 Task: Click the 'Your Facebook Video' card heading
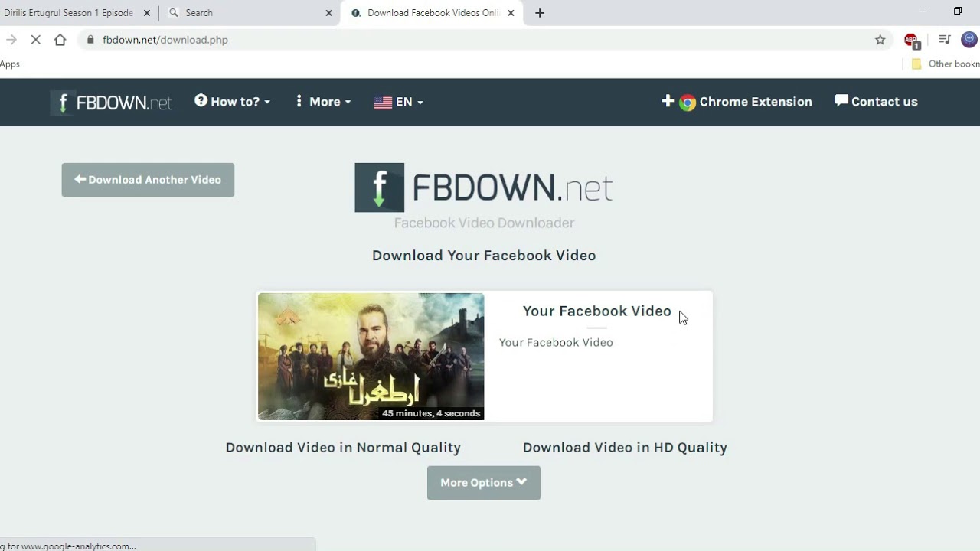(x=597, y=311)
